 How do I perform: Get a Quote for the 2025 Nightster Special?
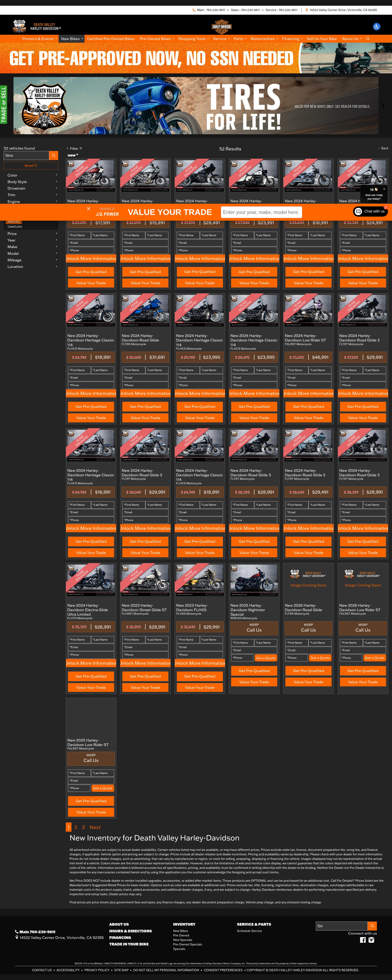tap(266, 658)
